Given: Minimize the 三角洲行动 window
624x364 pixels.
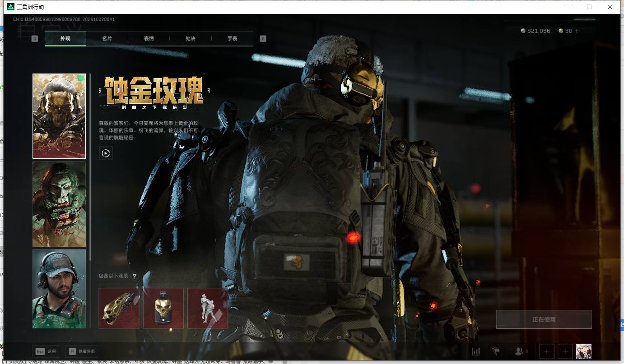Looking at the screenshot, I should pyautogui.click(x=568, y=7).
